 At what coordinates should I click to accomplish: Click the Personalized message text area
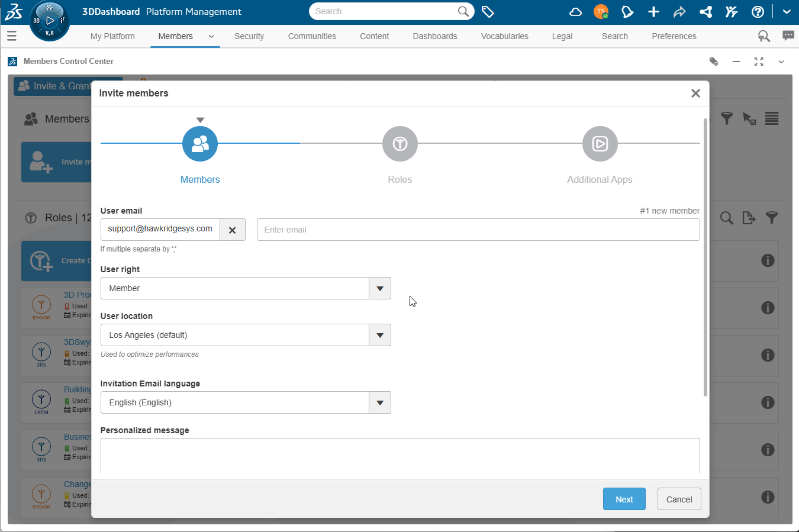point(400,456)
